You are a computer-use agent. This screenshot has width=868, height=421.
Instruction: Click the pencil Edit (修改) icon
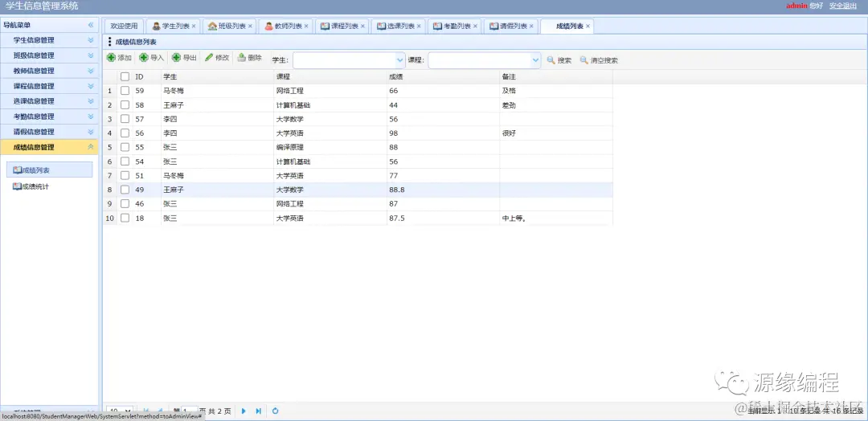click(x=209, y=58)
